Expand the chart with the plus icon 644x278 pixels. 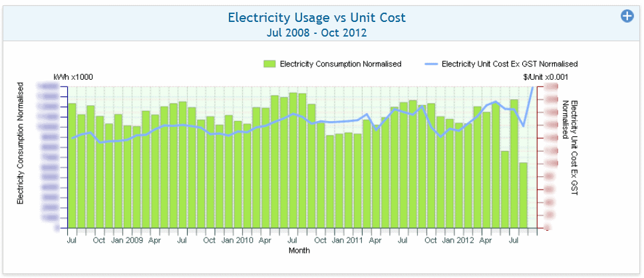(627, 17)
